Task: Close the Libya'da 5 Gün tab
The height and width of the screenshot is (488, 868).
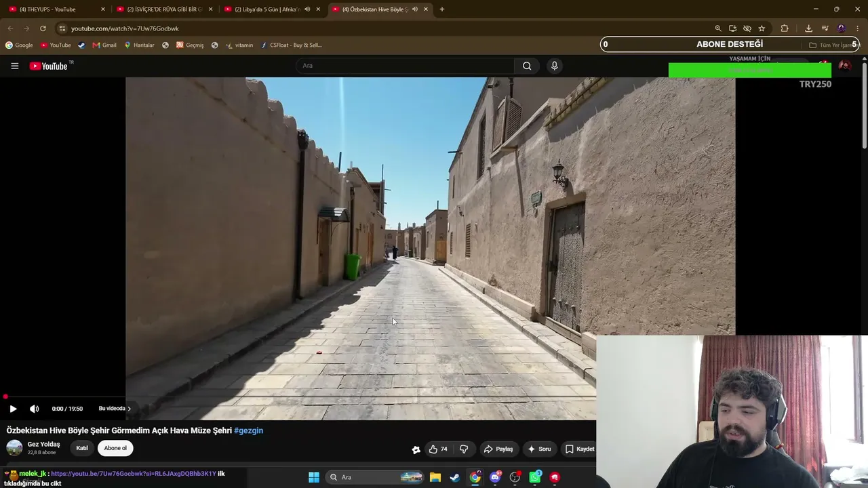Action: point(318,9)
